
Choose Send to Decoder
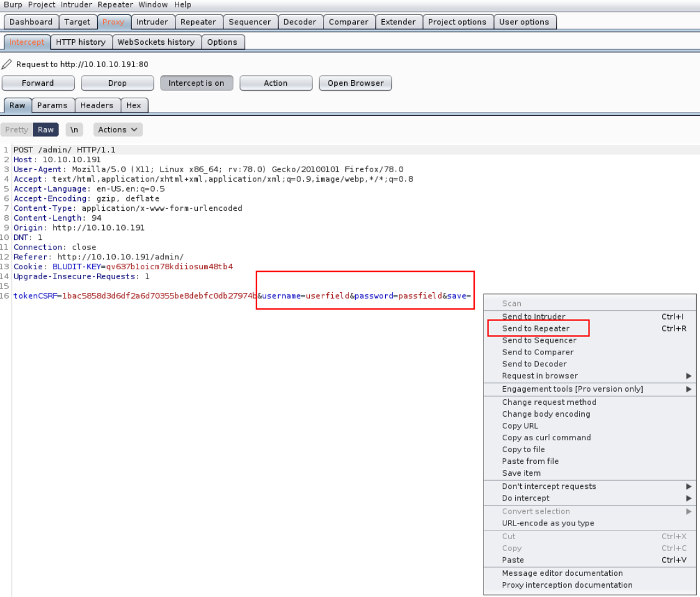[590, 364]
